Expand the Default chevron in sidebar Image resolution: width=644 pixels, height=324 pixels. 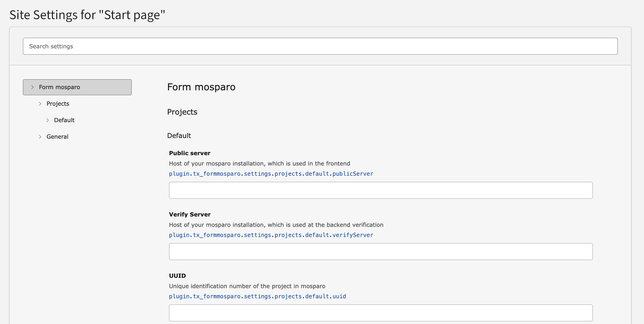pos(48,120)
